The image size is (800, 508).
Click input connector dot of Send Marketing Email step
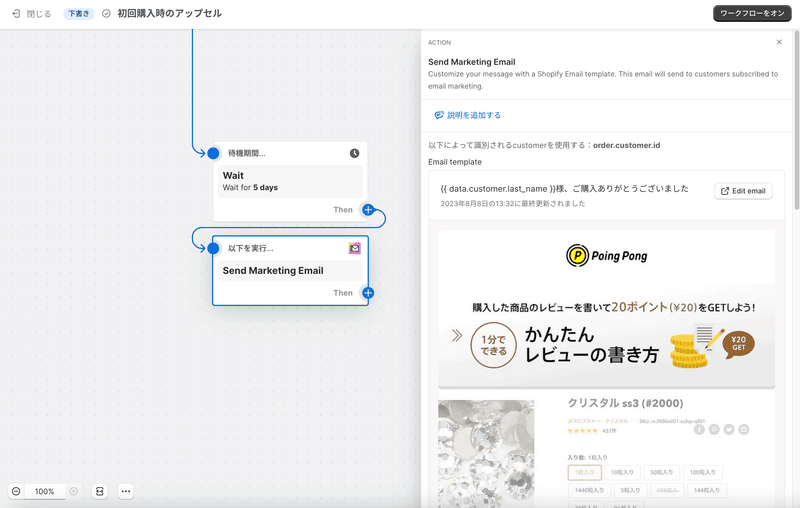click(x=213, y=248)
